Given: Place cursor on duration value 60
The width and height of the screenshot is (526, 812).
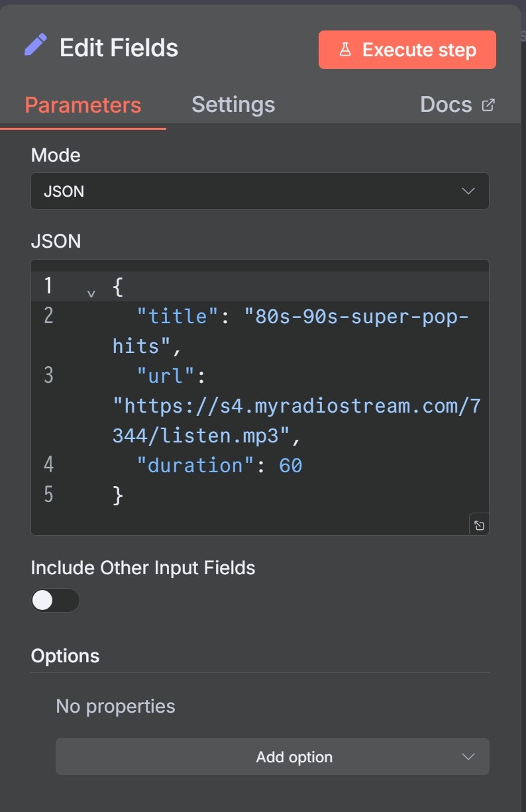Looking at the screenshot, I should coord(290,466).
